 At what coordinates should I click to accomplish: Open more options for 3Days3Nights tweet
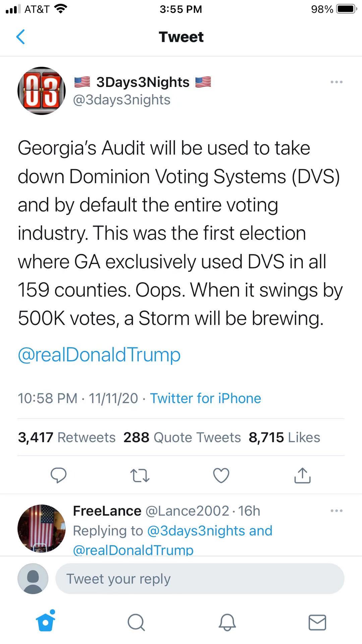(336, 82)
